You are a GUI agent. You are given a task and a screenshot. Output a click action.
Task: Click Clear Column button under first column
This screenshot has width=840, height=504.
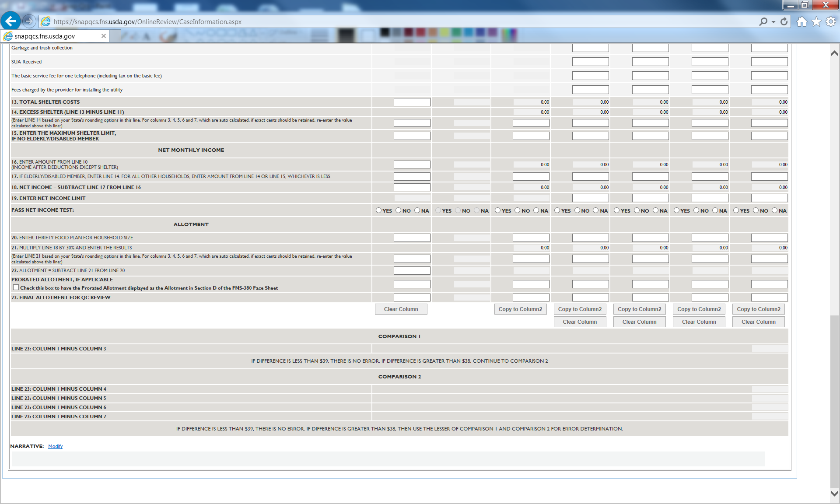(x=401, y=309)
